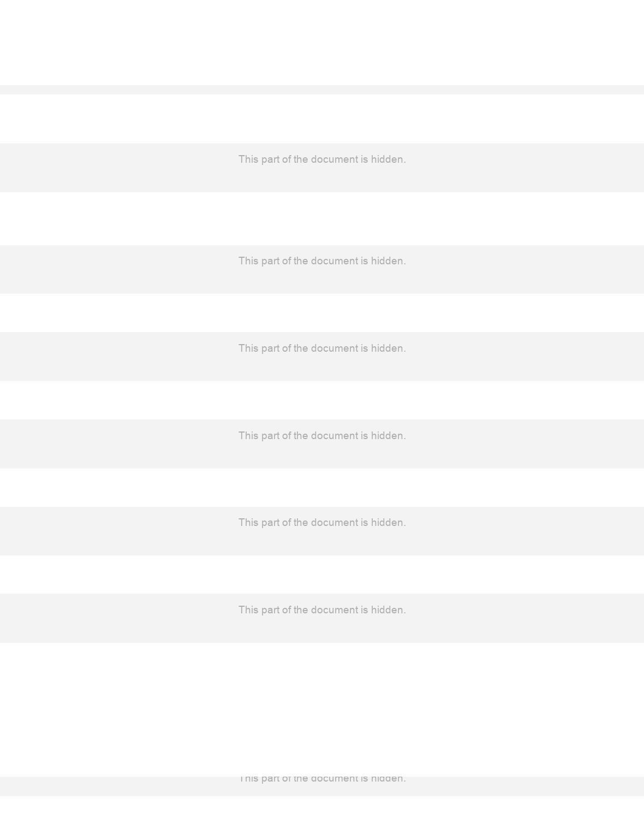Select the fourth hidden-document notice text

point(322,436)
